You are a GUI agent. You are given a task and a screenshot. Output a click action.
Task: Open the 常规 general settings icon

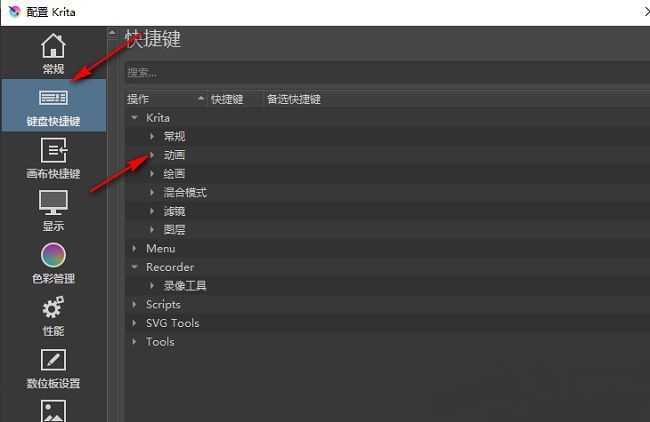53,46
